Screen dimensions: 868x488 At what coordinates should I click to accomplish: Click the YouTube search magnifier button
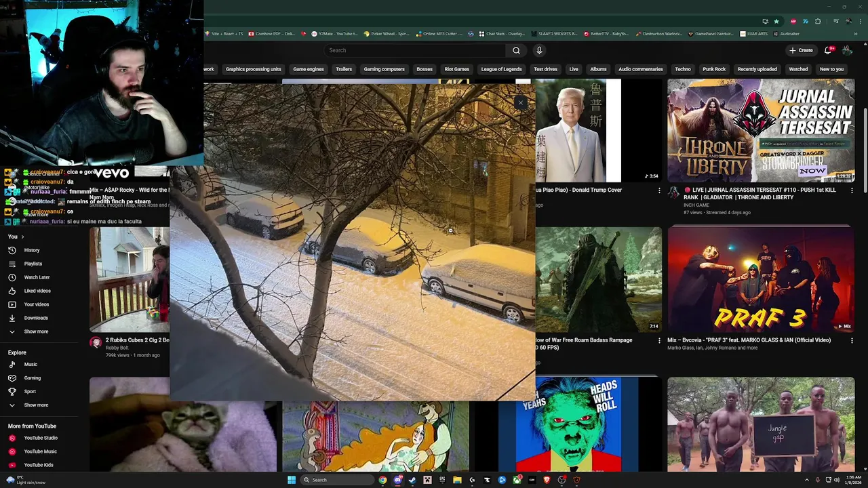coord(516,50)
